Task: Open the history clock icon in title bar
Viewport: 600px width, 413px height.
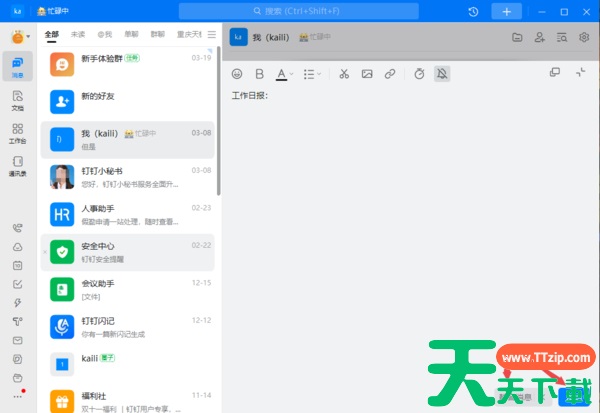Action: (473, 11)
